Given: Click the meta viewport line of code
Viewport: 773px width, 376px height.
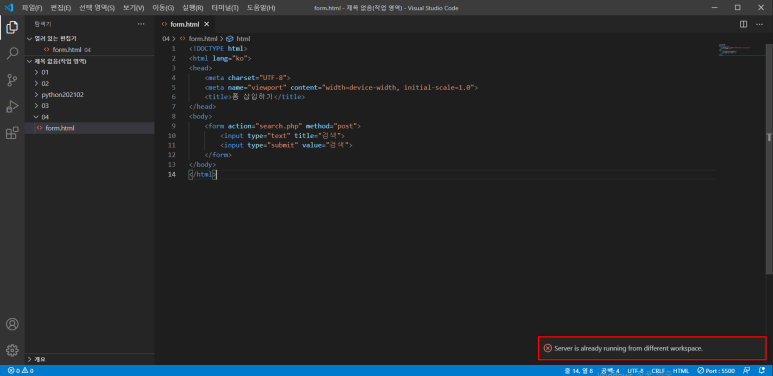Looking at the screenshot, I should [342, 87].
